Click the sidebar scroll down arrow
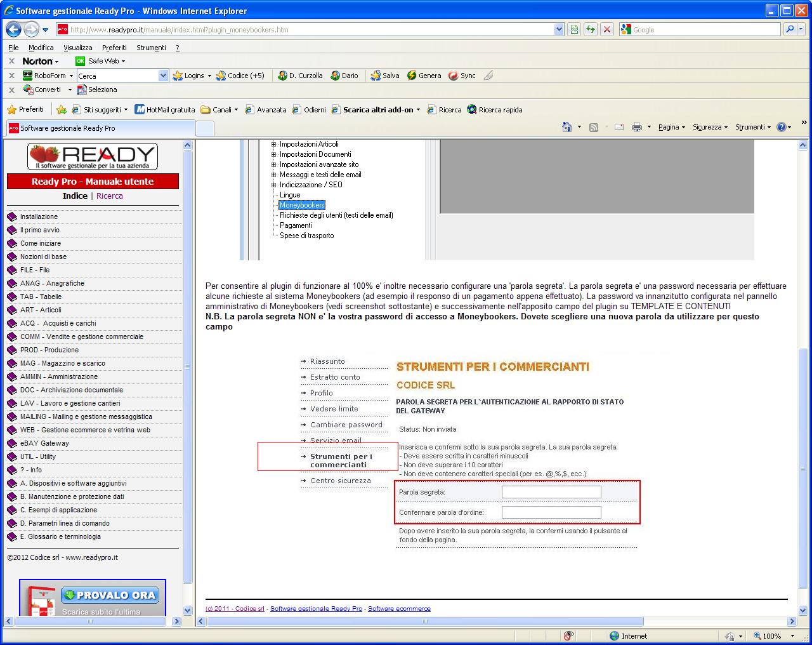Image resolution: width=812 pixels, height=645 pixels. pyautogui.click(x=187, y=610)
